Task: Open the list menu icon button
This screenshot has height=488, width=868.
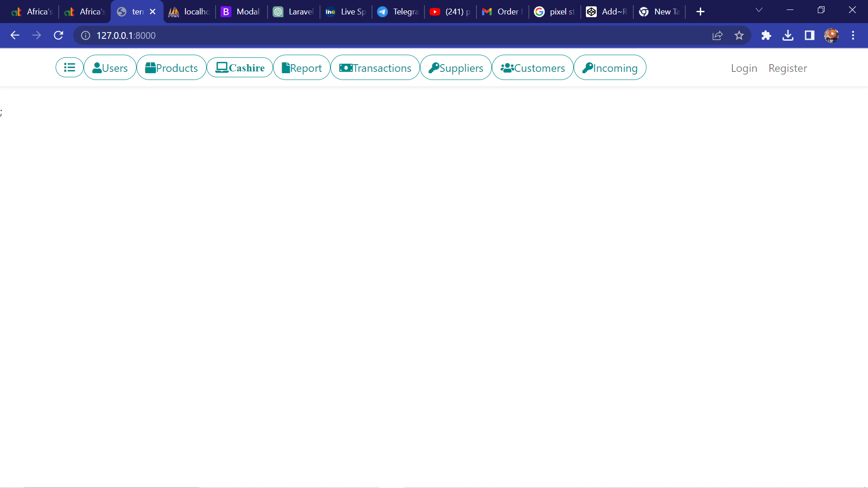Action: 69,68
